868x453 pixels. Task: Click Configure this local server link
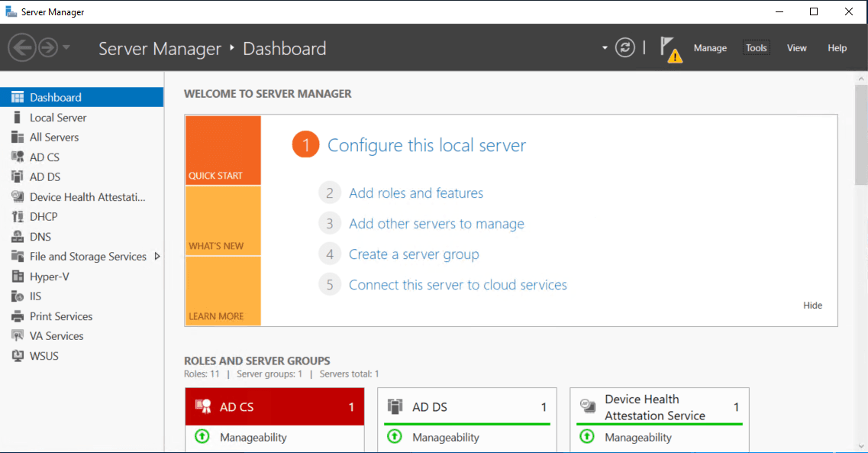(427, 145)
